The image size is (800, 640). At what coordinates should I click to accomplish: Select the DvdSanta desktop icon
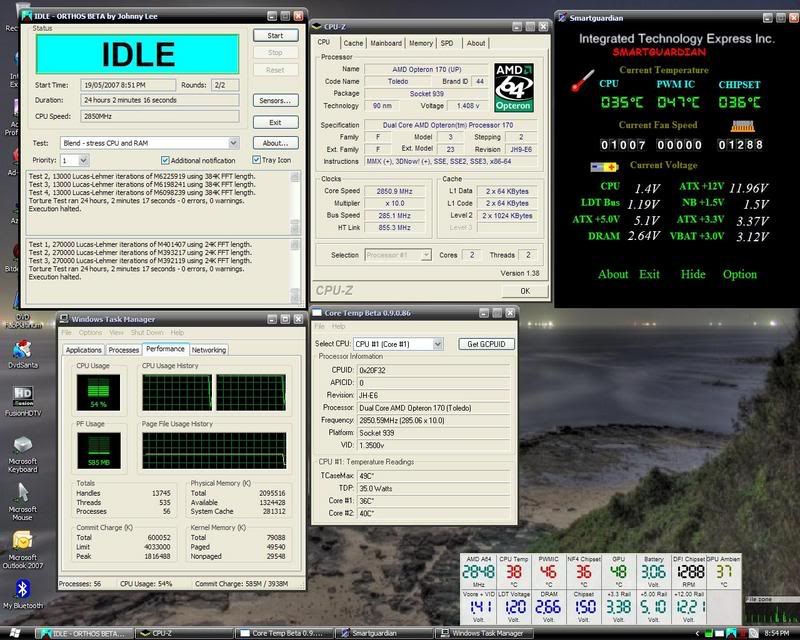click(22, 354)
